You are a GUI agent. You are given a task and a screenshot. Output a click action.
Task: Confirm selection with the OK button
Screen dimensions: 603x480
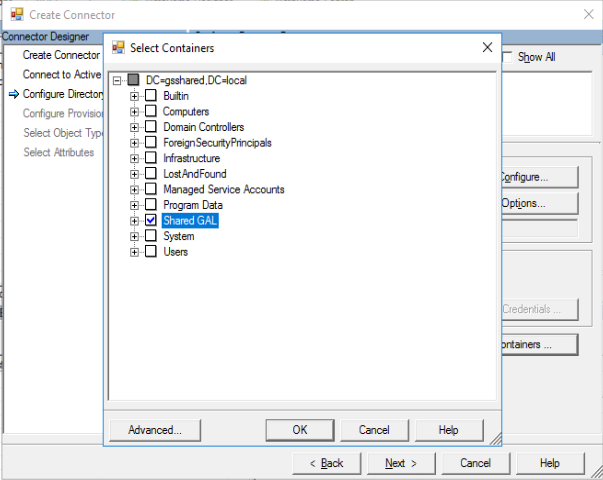(x=299, y=430)
